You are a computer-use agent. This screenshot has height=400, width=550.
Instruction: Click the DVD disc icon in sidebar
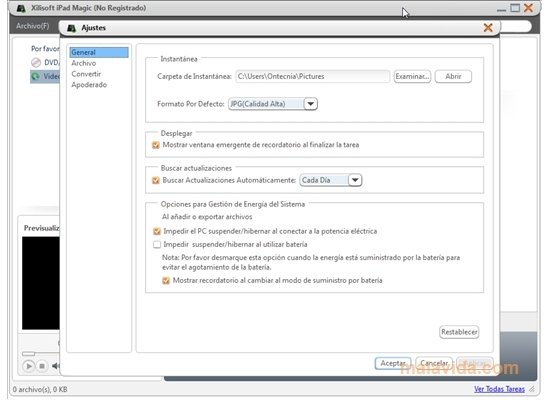[x=36, y=63]
